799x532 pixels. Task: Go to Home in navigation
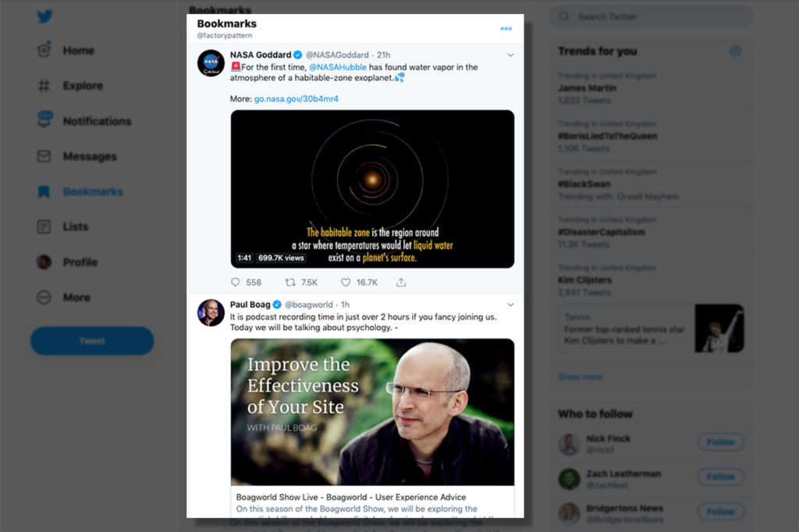(79, 51)
